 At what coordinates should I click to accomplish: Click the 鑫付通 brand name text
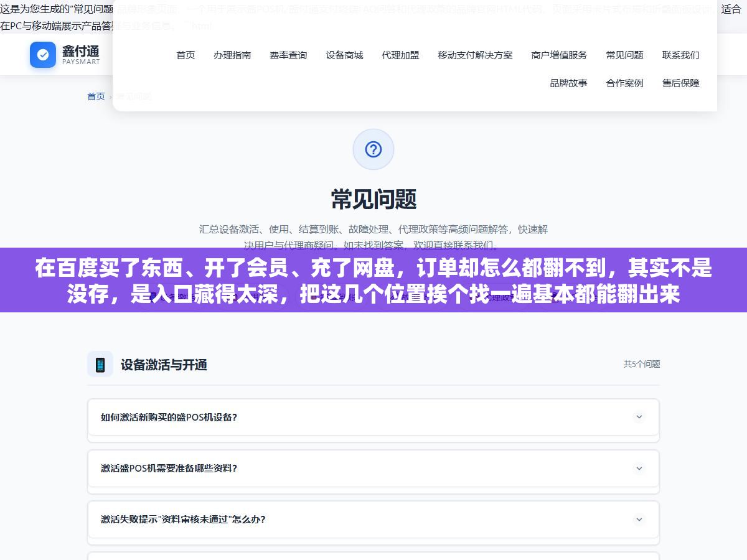tap(80, 50)
